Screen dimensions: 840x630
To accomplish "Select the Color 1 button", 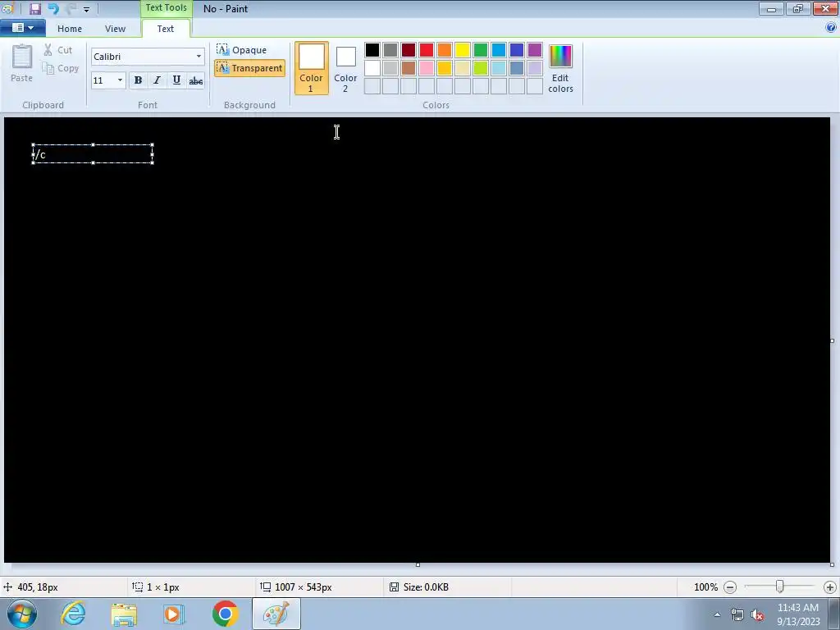I will pyautogui.click(x=311, y=68).
